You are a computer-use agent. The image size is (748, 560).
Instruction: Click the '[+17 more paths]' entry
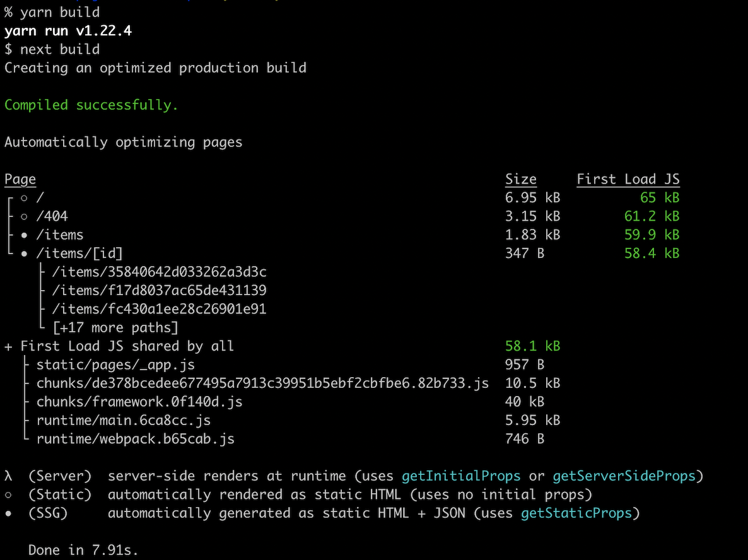(x=115, y=328)
